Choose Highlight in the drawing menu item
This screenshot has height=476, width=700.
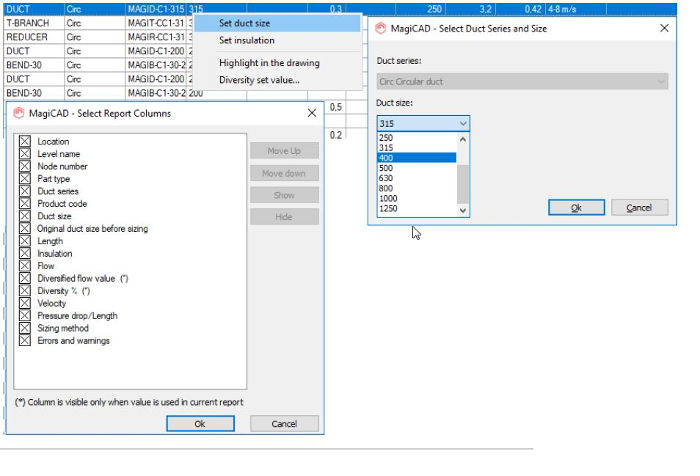tap(277, 63)
